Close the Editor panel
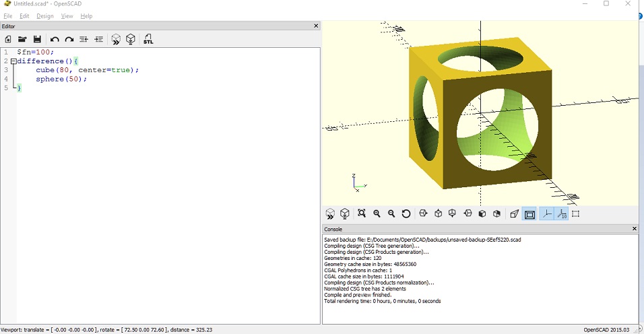 (316, 26)
